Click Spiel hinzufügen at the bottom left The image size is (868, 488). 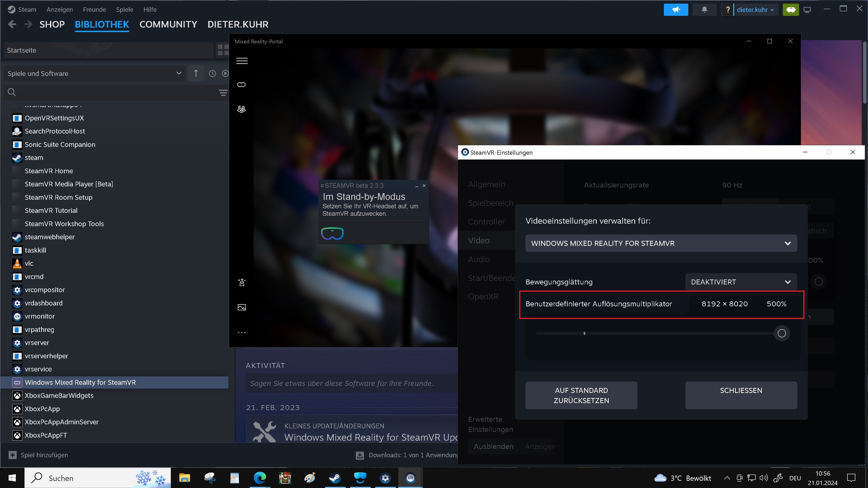coord(38,455)
